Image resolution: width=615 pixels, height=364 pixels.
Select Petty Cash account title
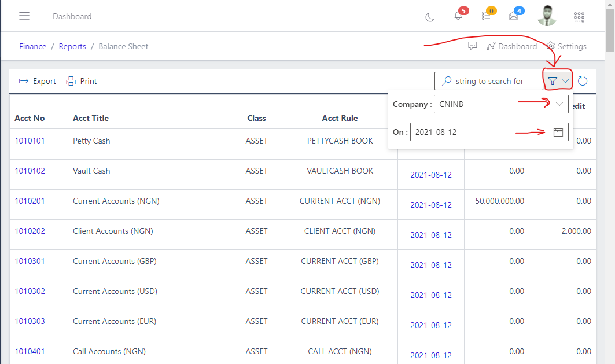pos(91,141)
